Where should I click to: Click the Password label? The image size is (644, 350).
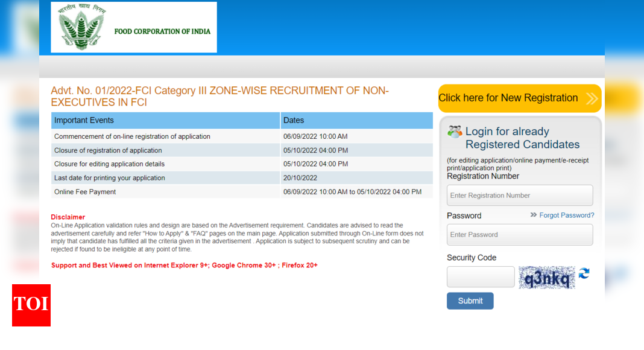(463, 215)
